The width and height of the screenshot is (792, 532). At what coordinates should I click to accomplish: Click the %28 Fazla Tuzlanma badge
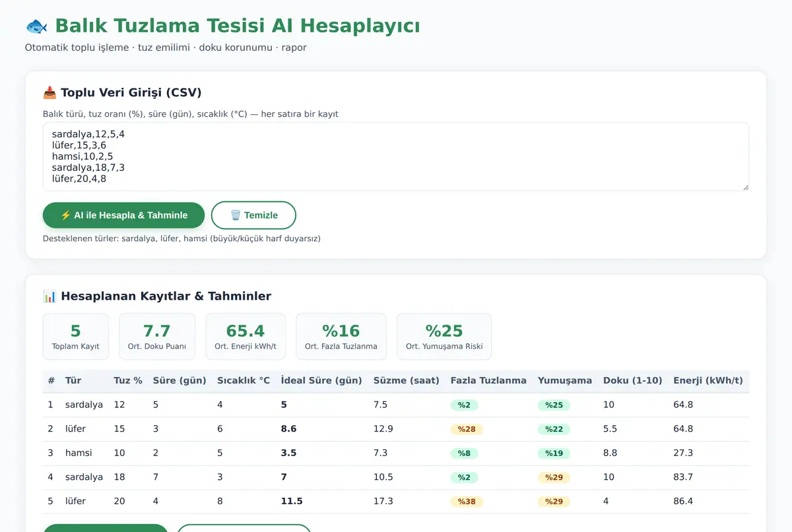467,429
